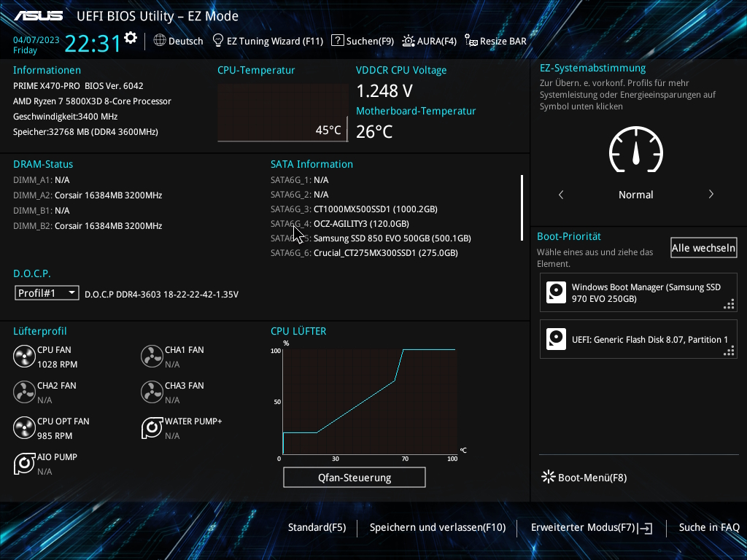Open language selection globe icon Deutsch
747x560 pixels.
160,41
